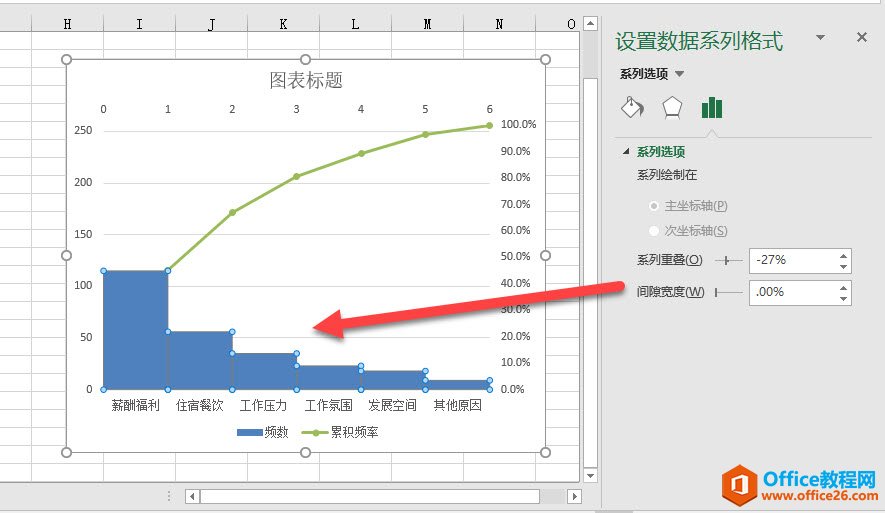Viewport: 885px width, 513px height.
Task: Select column I header
Action: pyautogui.click(x=139, y=24)
